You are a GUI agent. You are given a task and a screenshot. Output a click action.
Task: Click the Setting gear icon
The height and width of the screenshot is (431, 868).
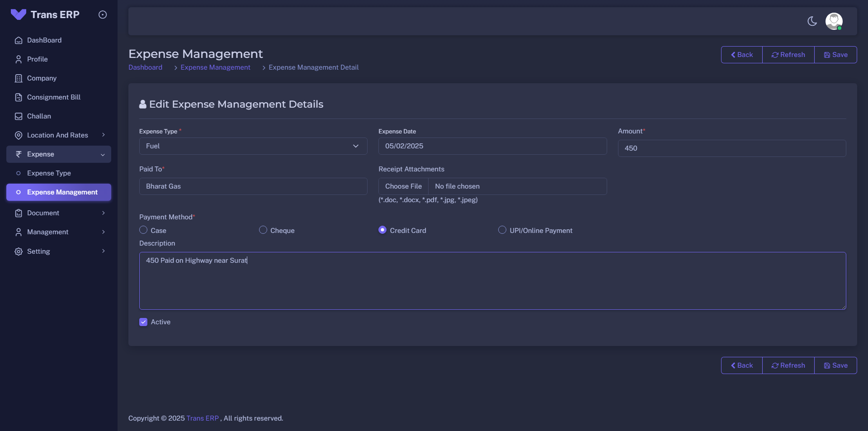[x=19, y=251]
